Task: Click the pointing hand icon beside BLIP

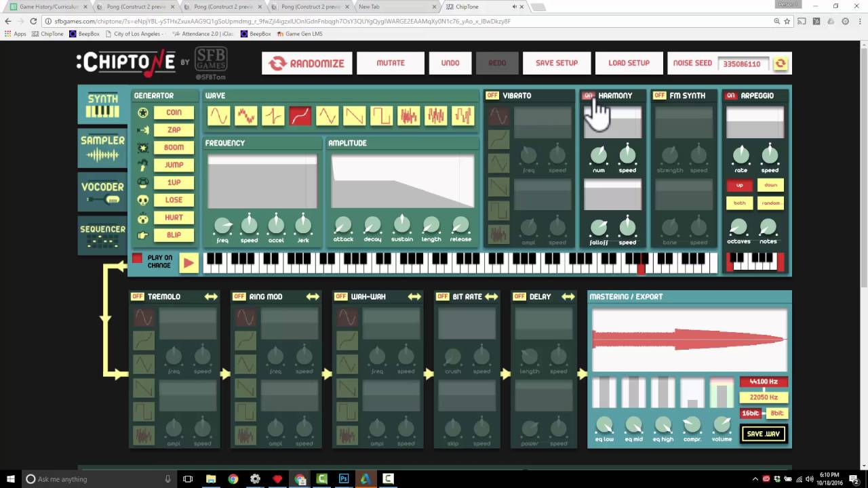Action: [143, 235]
